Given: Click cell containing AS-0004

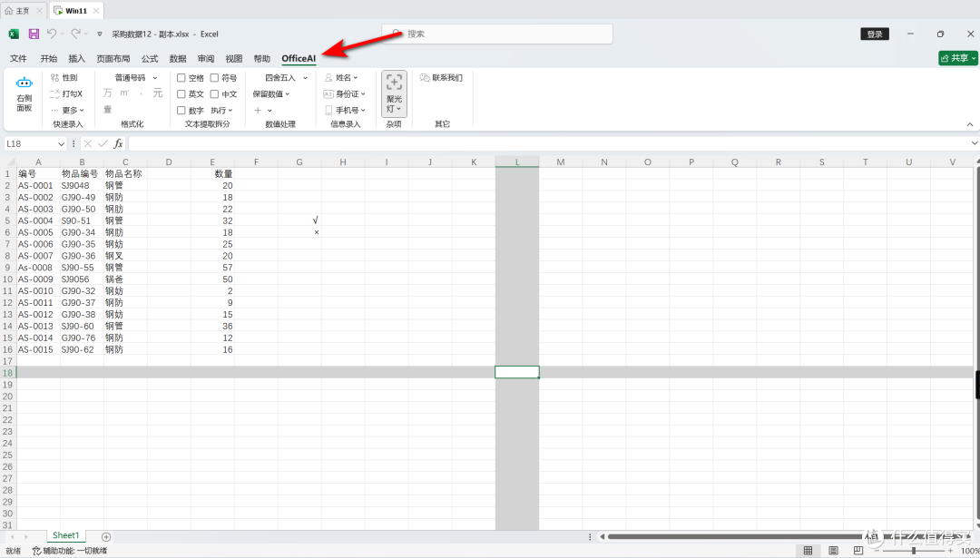Looking at the screenshot, I should [38, 220].
